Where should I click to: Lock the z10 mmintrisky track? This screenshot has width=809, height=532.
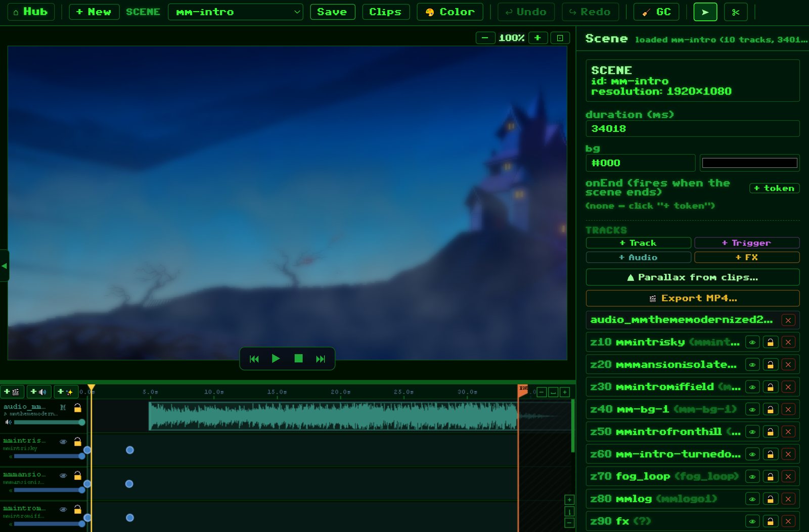pyautogui.click(x=770, y=343)
